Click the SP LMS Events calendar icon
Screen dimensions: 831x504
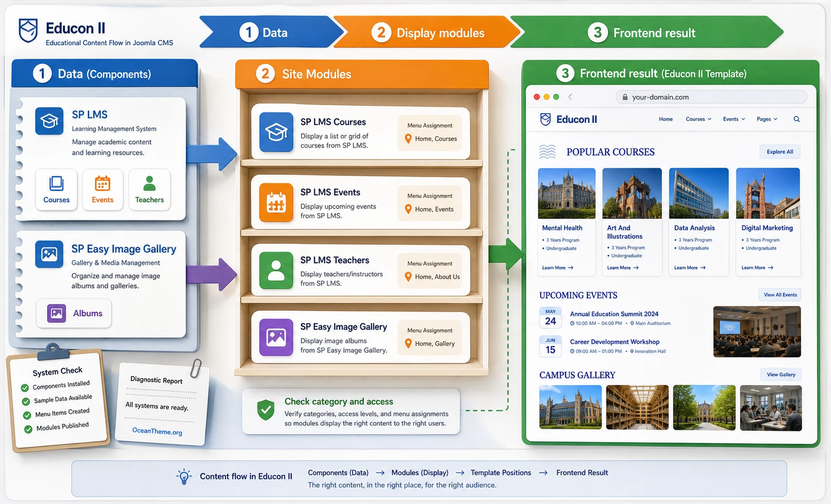click(276, 203)
